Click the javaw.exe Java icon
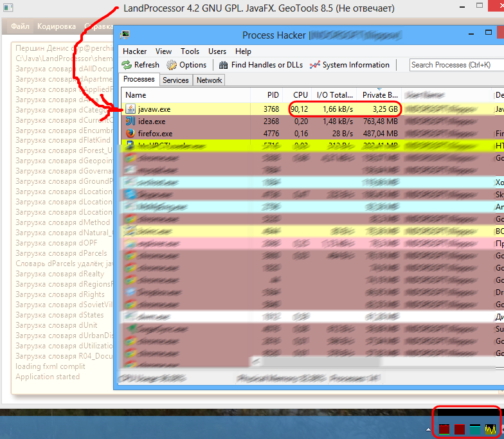504x439 pixels. 130,109
